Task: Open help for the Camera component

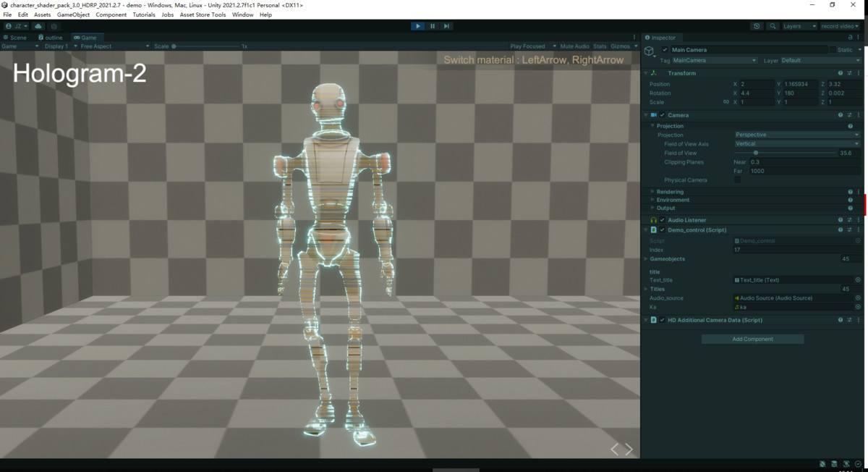Action: 840,114
